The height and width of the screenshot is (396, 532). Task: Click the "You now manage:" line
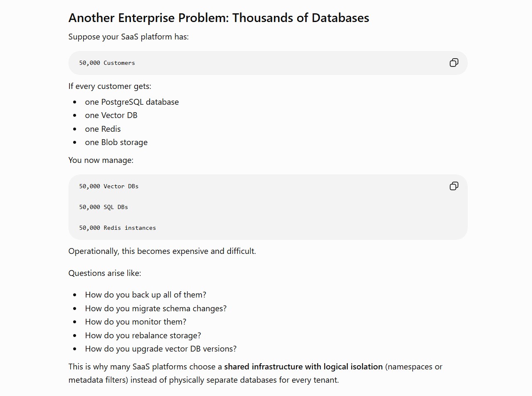point(101,160)
